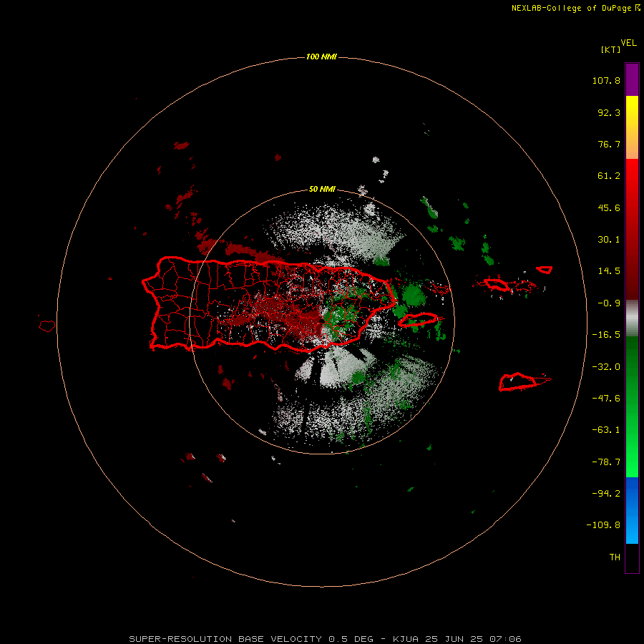Screen dimensions: 644x644
Task: Select the -94.2 legend value
Action: (606, 493)
